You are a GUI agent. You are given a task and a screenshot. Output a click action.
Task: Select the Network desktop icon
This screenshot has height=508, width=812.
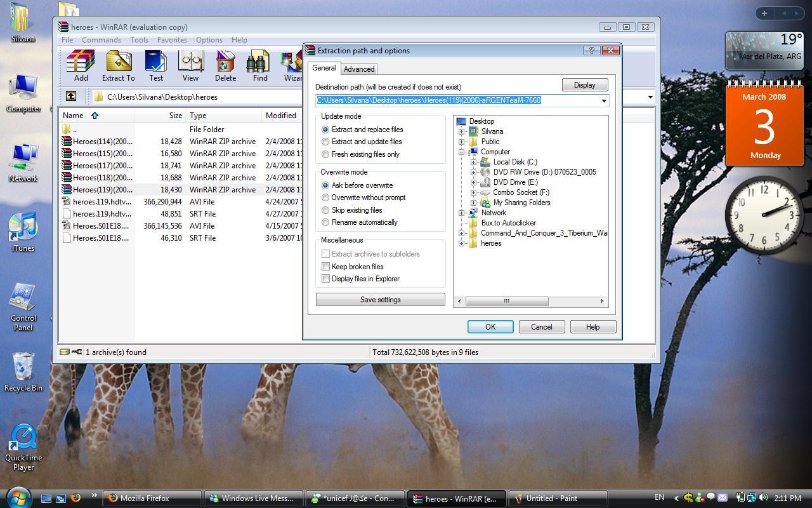point(23,163)
